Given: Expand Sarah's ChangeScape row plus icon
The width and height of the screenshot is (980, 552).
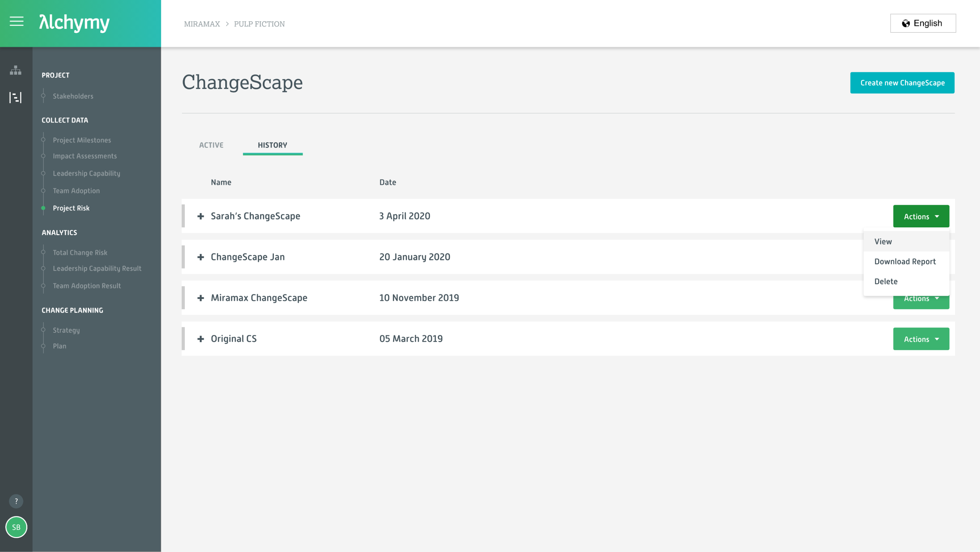Looking at the screenshot, I should coord(201,216).
